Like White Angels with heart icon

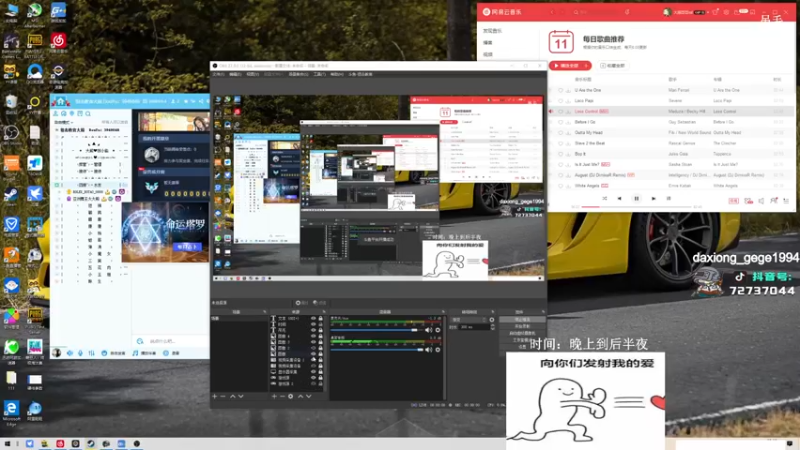[560, 186]
